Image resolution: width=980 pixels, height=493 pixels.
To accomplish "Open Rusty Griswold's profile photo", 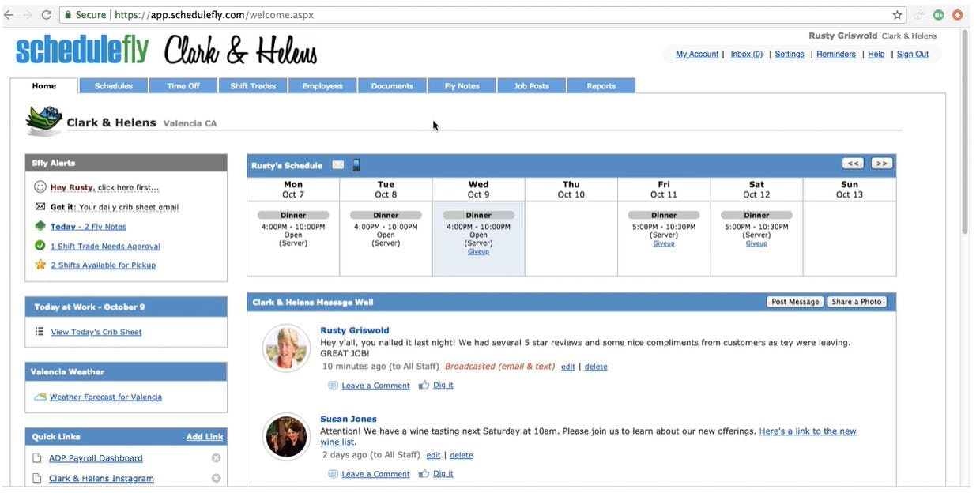I will click(x=286, y=348).
